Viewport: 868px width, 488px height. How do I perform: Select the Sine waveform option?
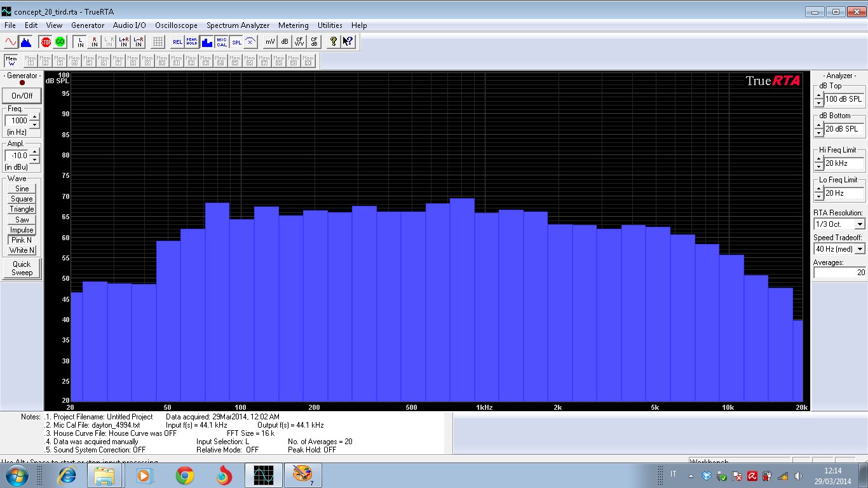coord(22,189)
